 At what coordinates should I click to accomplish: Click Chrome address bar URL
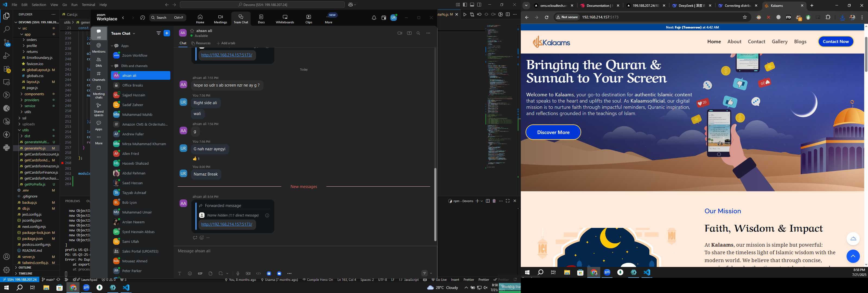tap(600, 17)
